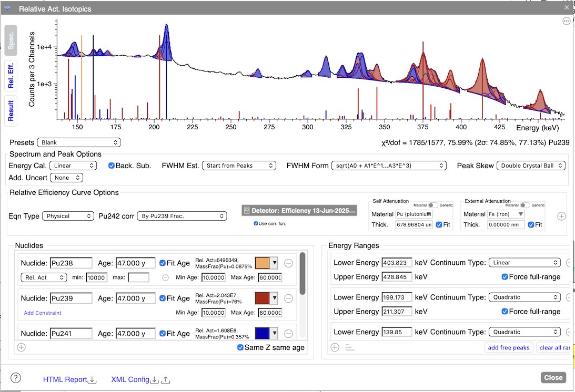
Task: Open Eqn Type Physical dropdown
Action: [x=68, y=216]
